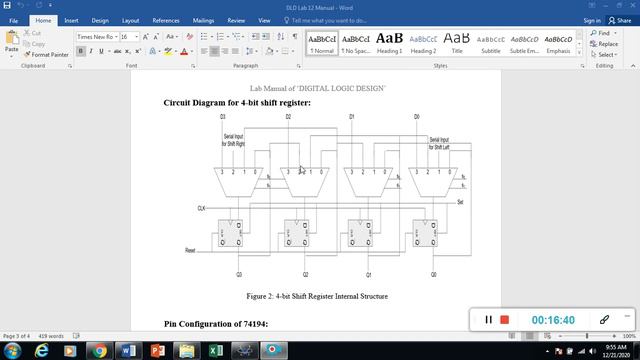The image size is (640, 360).
Task: Set Align Left paragraph alignment
Action: (204, 51)
